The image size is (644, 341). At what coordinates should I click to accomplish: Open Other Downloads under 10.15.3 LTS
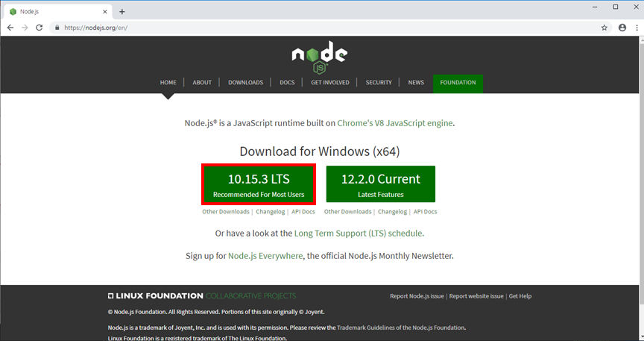pyautogui.click(x=226, y=211)
